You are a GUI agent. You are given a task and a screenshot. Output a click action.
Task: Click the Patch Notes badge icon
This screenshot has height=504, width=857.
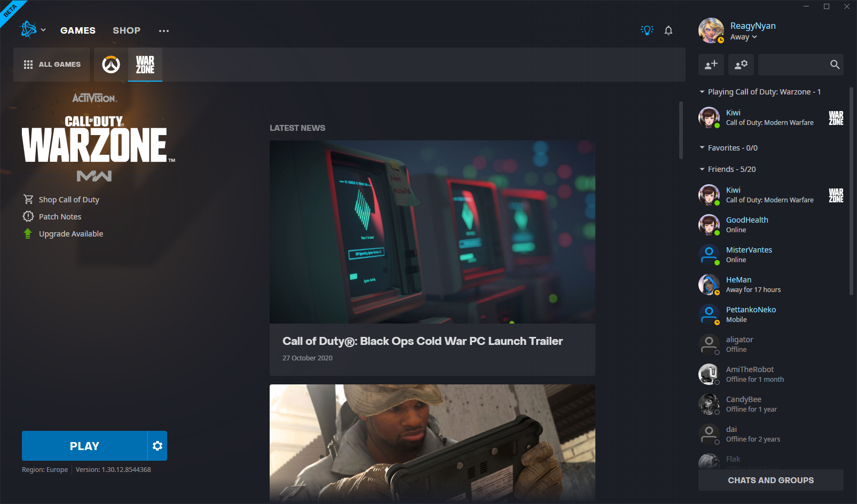28,216
